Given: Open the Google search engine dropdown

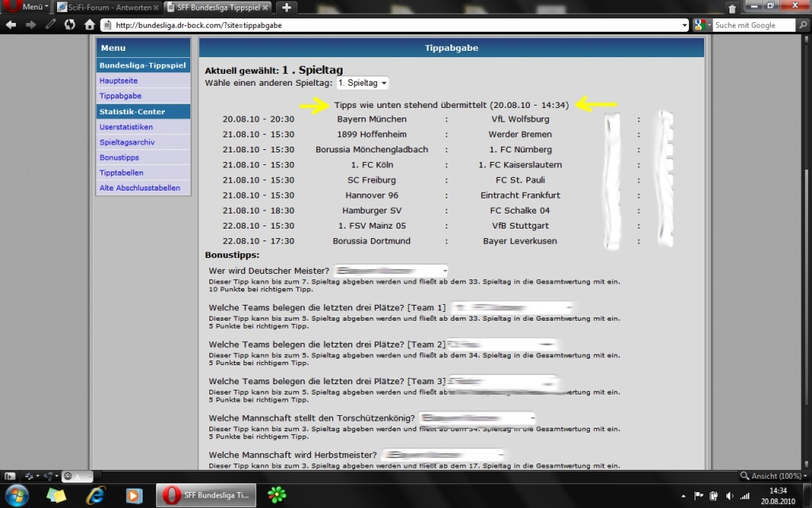Looking at the screenshot, I should point(701,25).
